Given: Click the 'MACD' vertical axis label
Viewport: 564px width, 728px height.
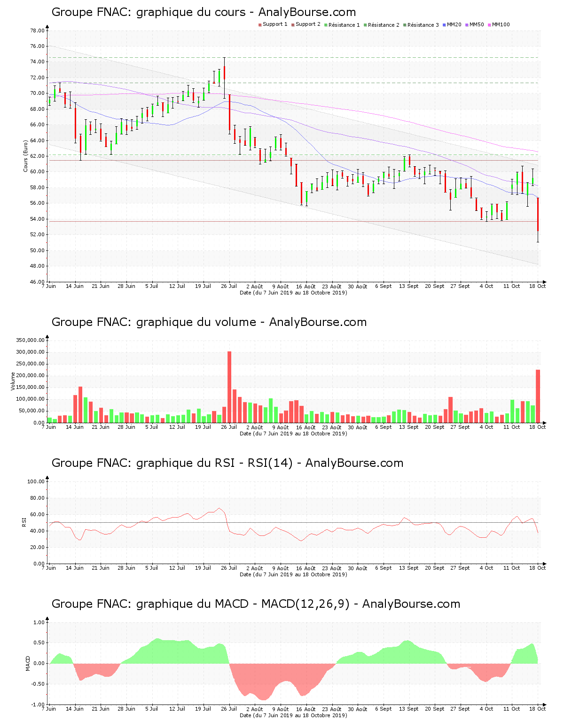Looking at the screenshot, I should coord(28,663).
